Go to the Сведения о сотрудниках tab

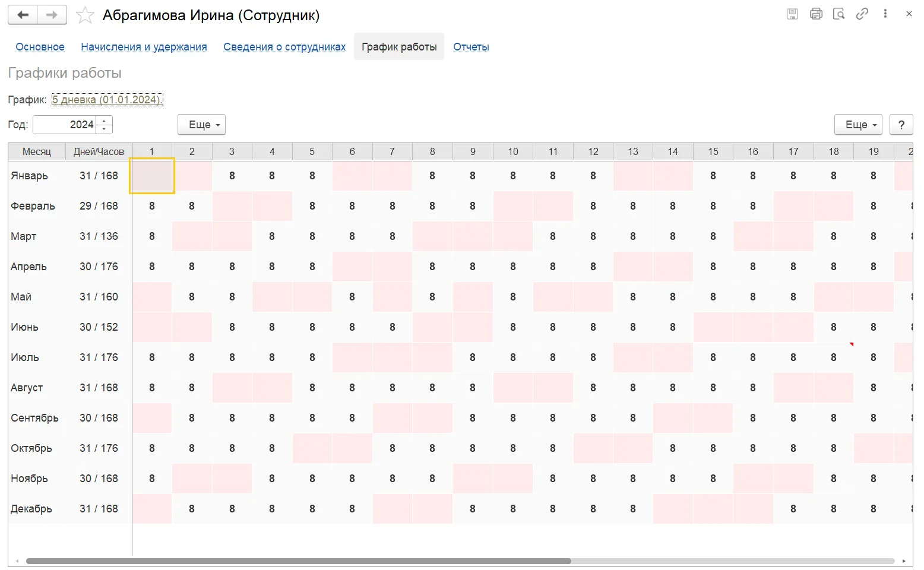coord(284,47)
